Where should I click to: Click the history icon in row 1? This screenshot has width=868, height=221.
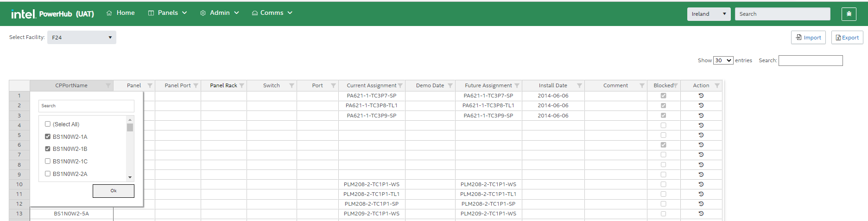(701, 96)
